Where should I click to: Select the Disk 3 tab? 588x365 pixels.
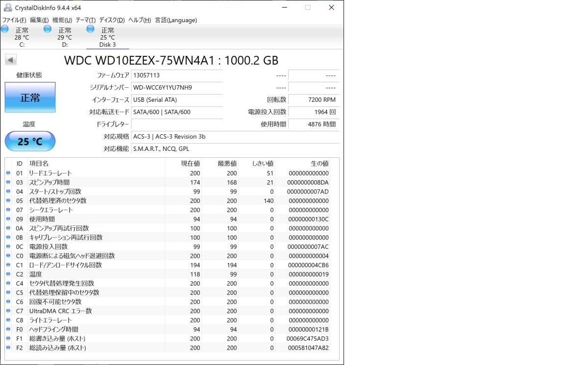[107, 37]
